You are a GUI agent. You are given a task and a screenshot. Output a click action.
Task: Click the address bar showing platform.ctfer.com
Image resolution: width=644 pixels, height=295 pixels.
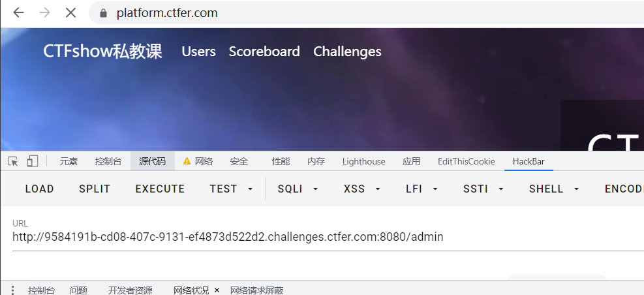point(365,13)
